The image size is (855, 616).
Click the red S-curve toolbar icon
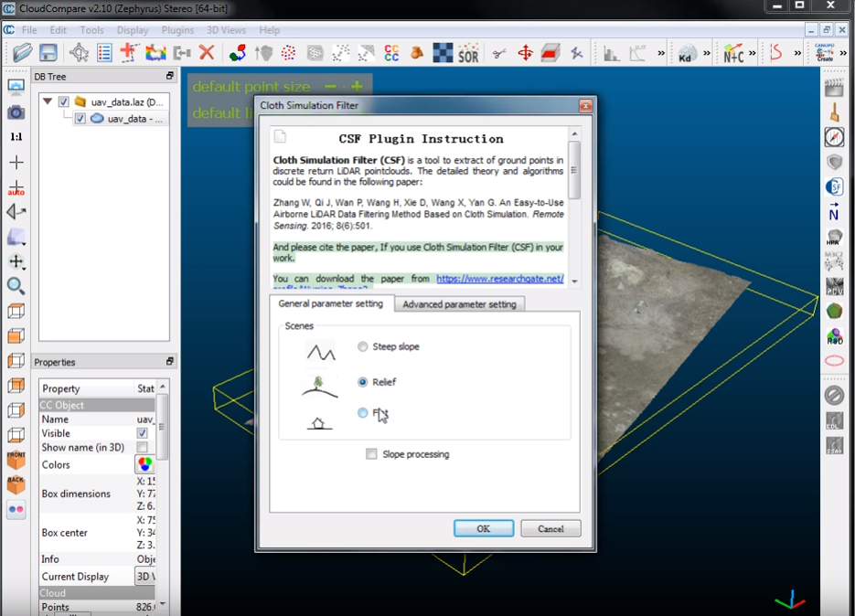(776, 53)
